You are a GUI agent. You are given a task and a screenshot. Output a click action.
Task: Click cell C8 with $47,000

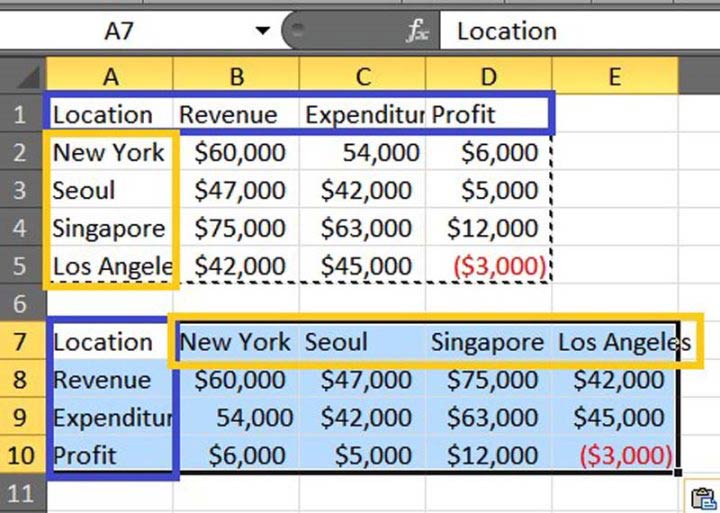362,379
